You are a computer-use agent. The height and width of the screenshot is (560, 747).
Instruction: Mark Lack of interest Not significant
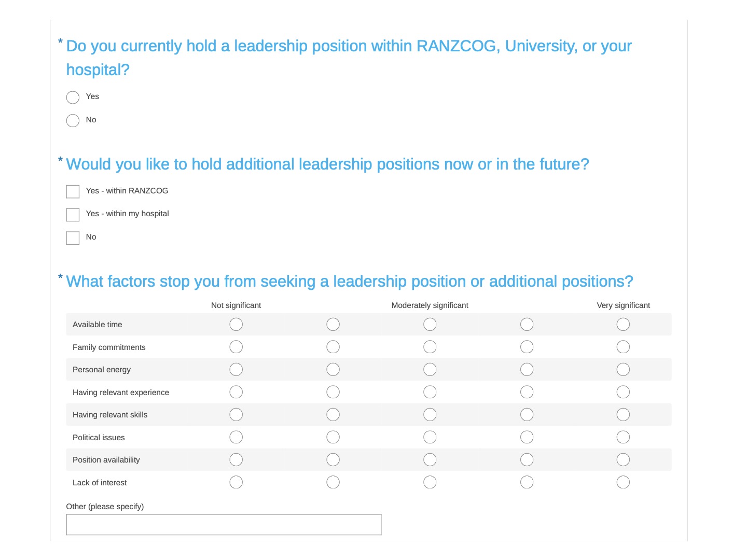236,482
